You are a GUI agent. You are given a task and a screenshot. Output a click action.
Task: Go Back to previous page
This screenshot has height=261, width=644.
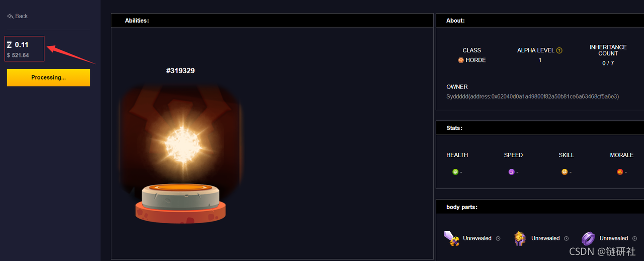pos(18,16)
